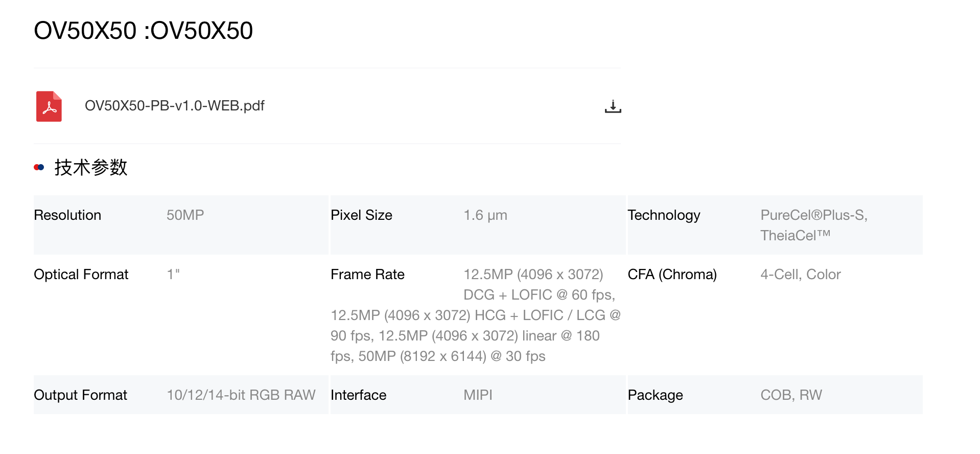Click the Optical Format label
This screenshot has height=454, width=980.
(x=81, y=275)
